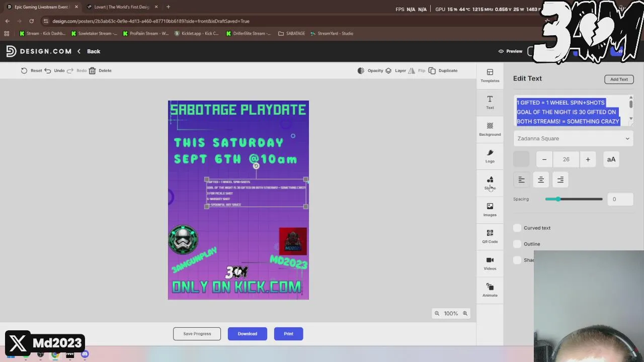The width and height of the screenshot is (644, 362).
Task: Flip the selected element
Action: point(417,70)
